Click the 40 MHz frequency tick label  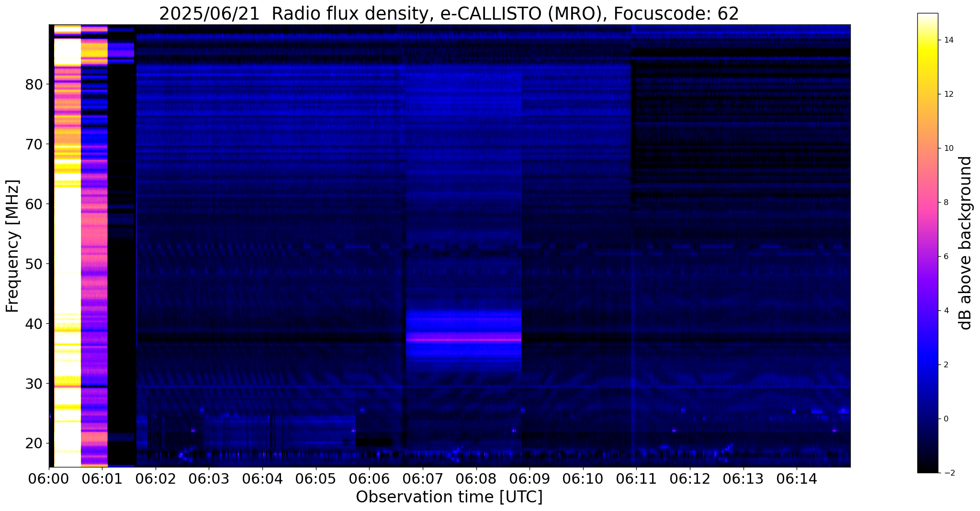tap(34, 324)
